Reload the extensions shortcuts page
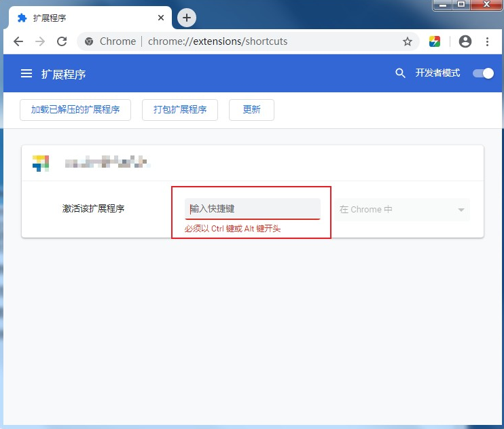 pyautogui.click(x=62, y=41)
